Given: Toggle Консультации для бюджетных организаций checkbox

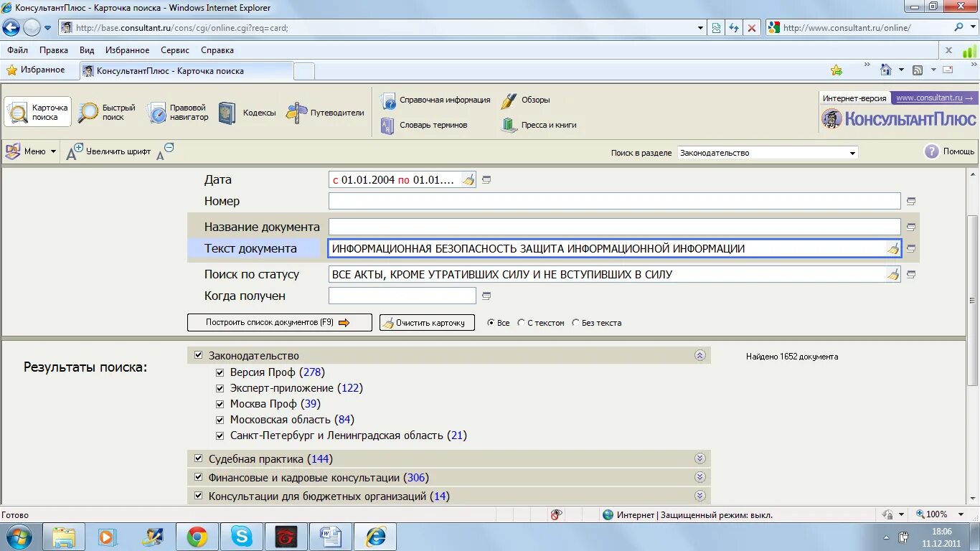Looking at the screenshot, I should point(199,496).
